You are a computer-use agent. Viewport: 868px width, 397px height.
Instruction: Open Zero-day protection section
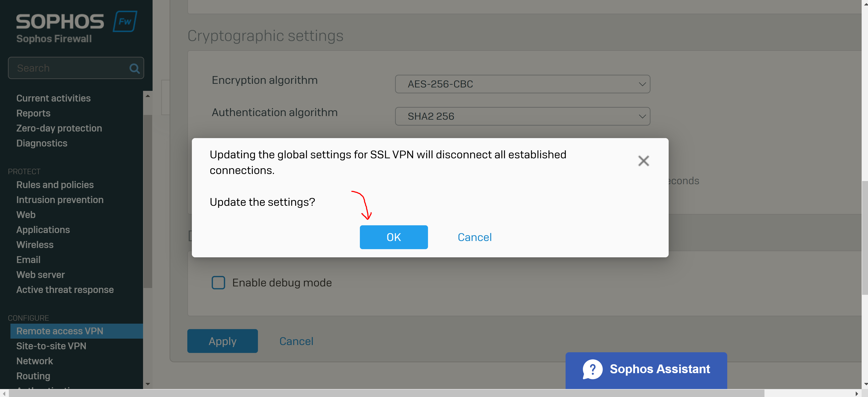click(x=59, y=128)
